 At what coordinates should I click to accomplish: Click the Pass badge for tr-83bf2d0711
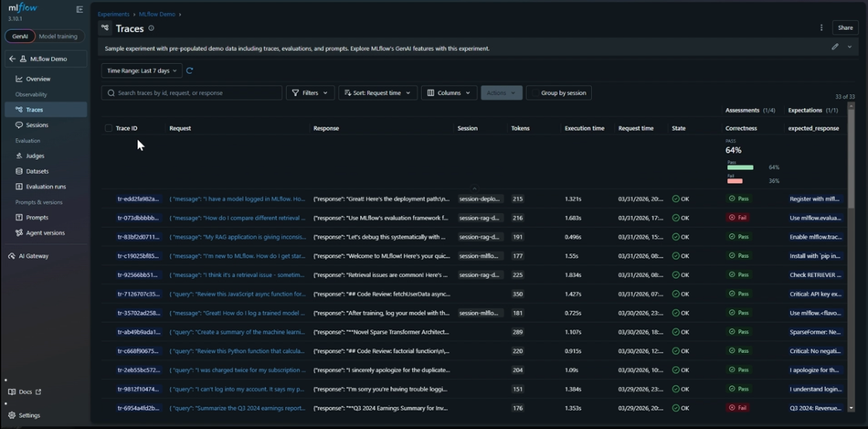pyautogui.click(x=738, y=237)
